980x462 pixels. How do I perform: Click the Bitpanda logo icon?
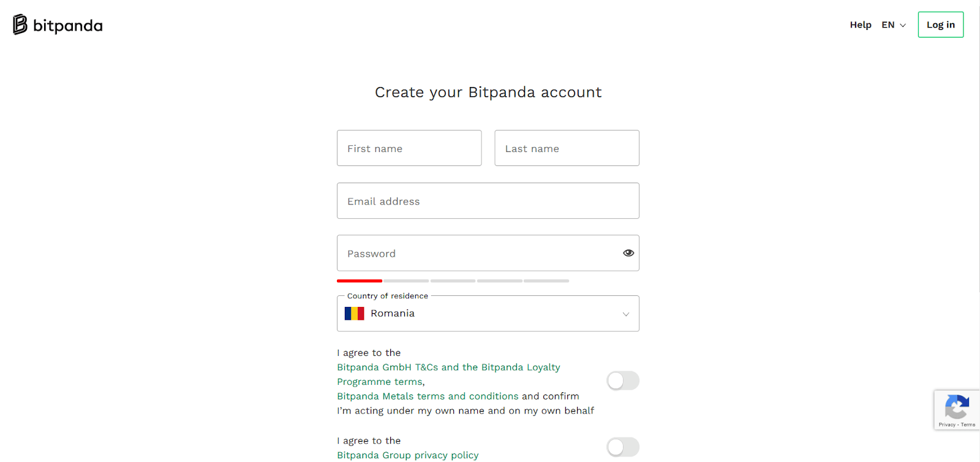(20, 25)
